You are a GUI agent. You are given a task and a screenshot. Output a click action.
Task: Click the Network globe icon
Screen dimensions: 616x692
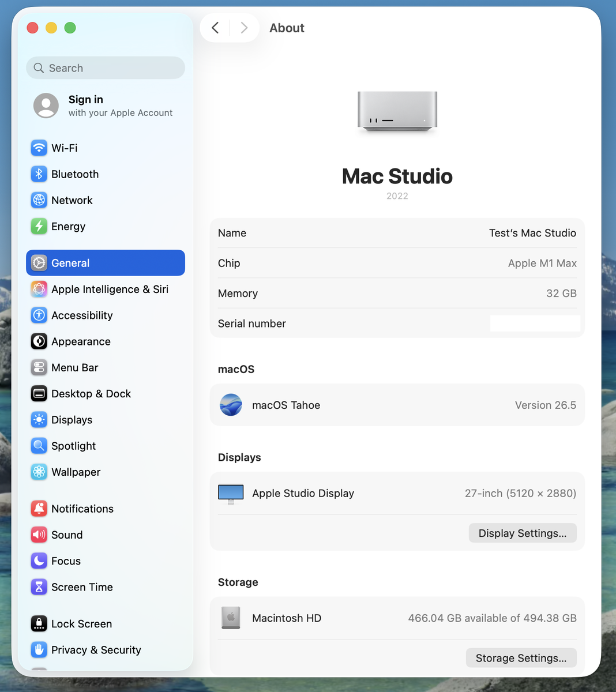pos(39,200)
